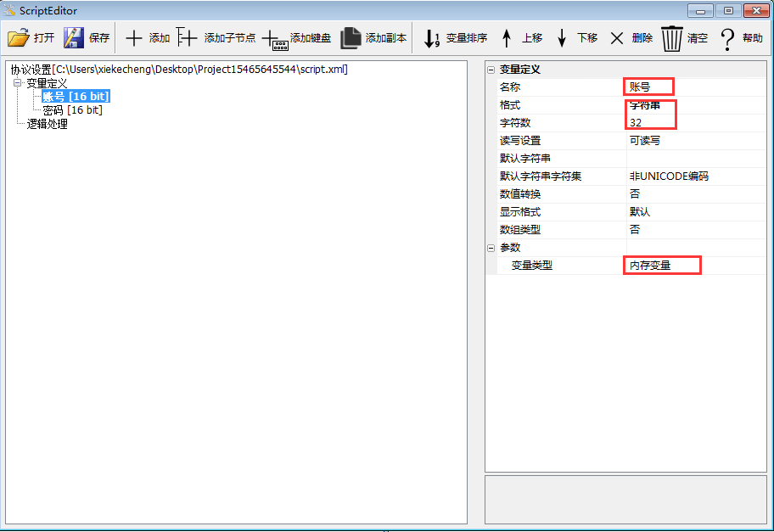774x532 pixels.
Task: Click the 显示格式 property label
Action: pos(519,212)
